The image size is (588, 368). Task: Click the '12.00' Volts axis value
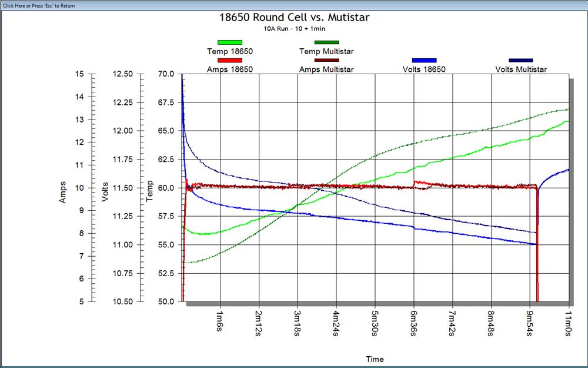coord(123,131)
